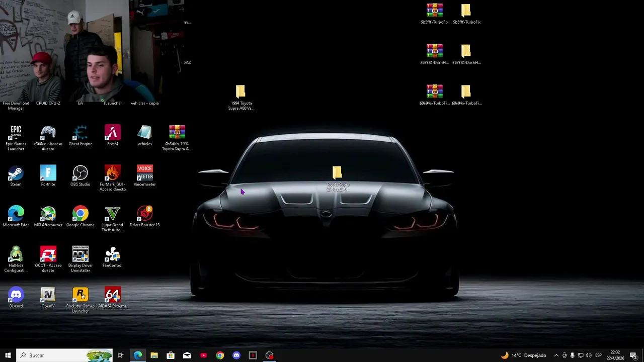This screenshot has height=362, width=644.
Task: Launch AIDA64 Extreme shortcut
Action: point(113,298)
